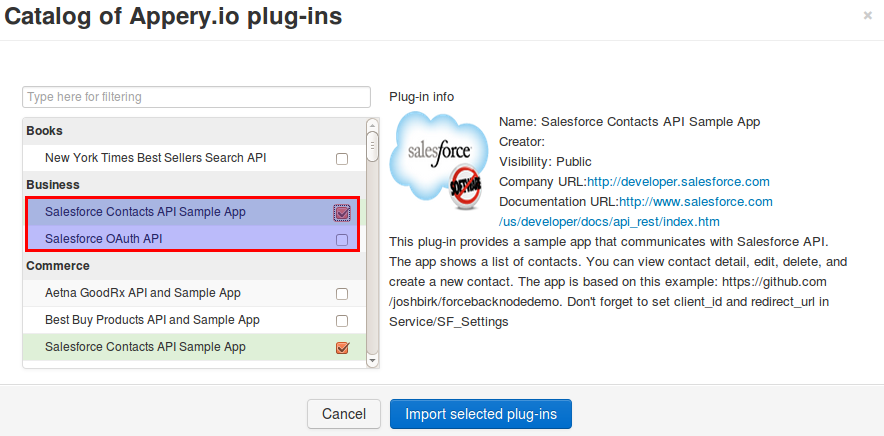Open the developer.salesforce.com company link
Screen dimensions: 884x436
pos(678,182)
